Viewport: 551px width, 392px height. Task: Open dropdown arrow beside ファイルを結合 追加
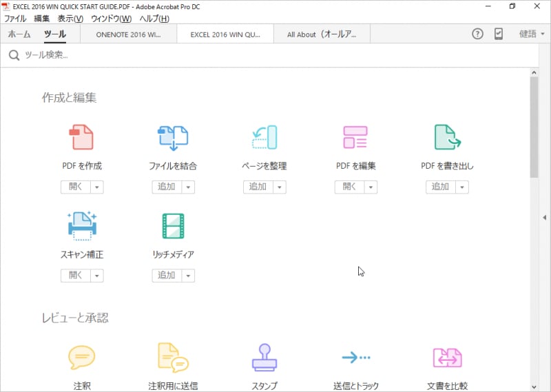(x=188, y=187)
